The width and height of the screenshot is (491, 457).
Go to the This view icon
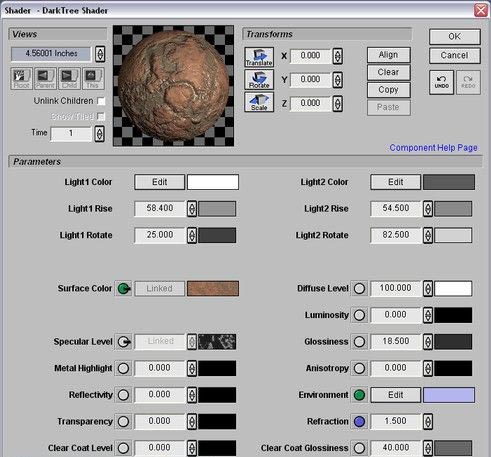93,79
